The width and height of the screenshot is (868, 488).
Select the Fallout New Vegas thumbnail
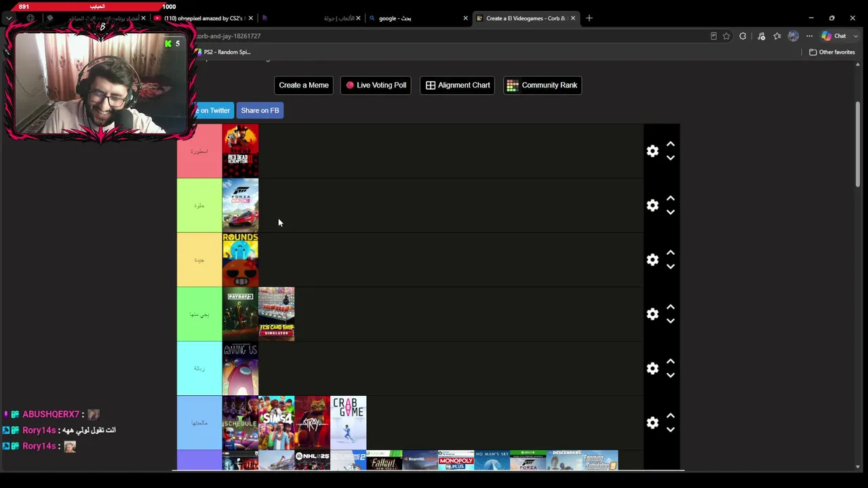coord(384,460)
